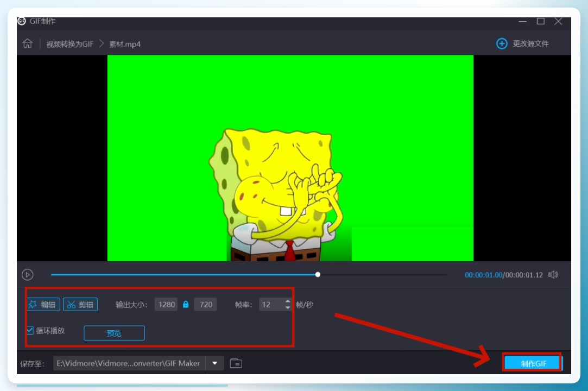Open the 编辑 edit tool

tap(43, 304)
